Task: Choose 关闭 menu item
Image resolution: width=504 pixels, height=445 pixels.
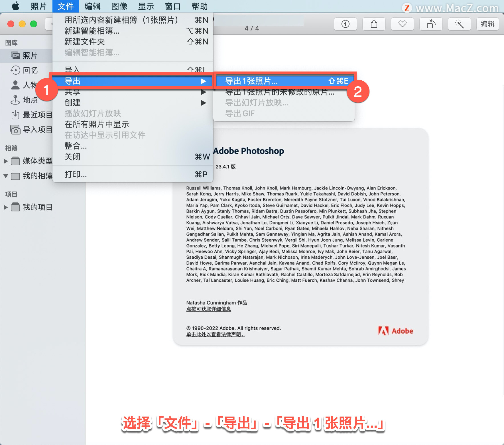Action: pyautogui.click(x=133, y=157)
